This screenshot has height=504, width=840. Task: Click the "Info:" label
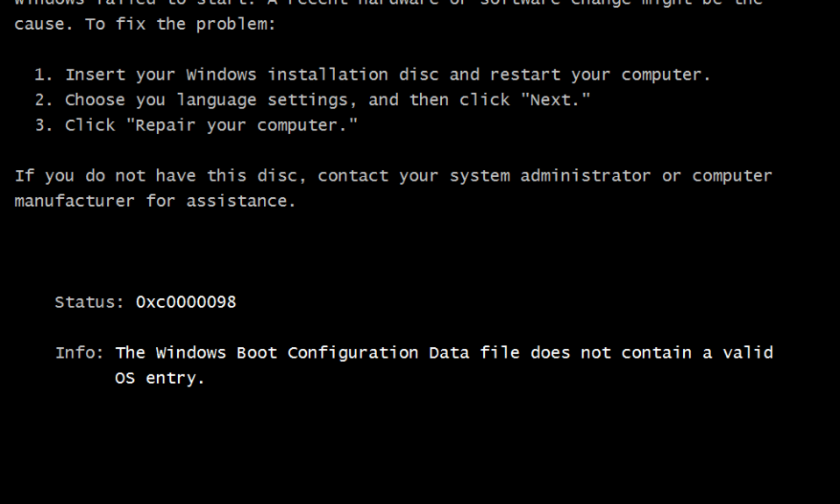(x=80, y=353)
